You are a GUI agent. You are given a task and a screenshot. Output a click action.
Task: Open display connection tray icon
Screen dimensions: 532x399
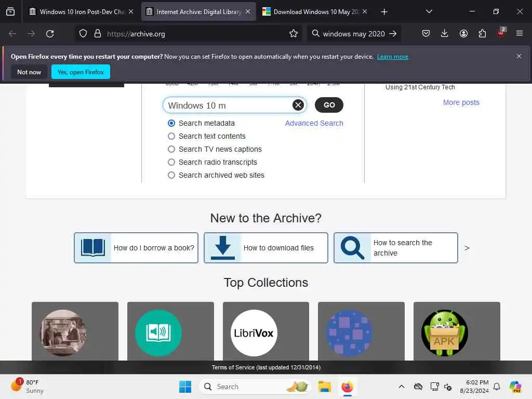tap(434, 387)
